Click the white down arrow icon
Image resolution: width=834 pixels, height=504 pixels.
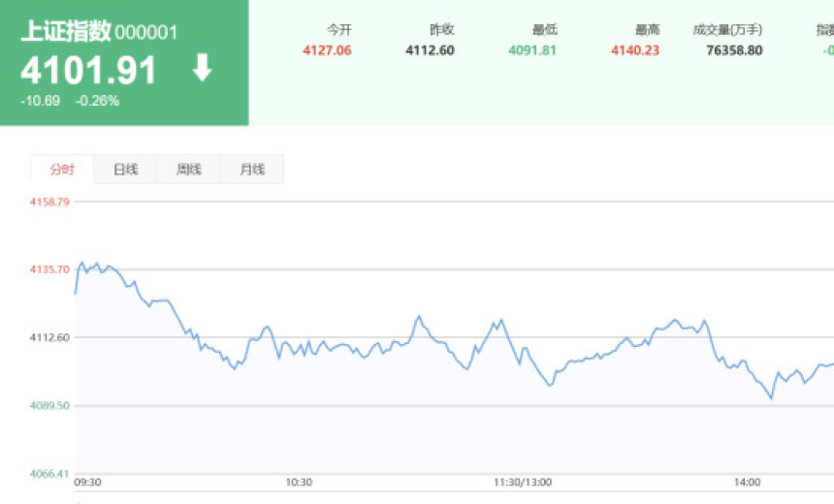(x=202, y=69)
